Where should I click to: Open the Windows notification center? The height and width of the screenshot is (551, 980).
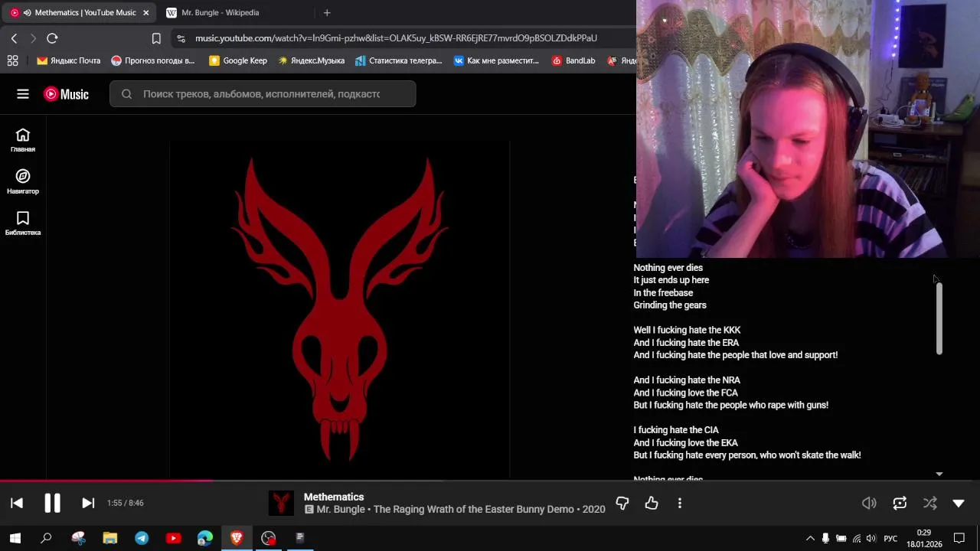tap(959, 538)
